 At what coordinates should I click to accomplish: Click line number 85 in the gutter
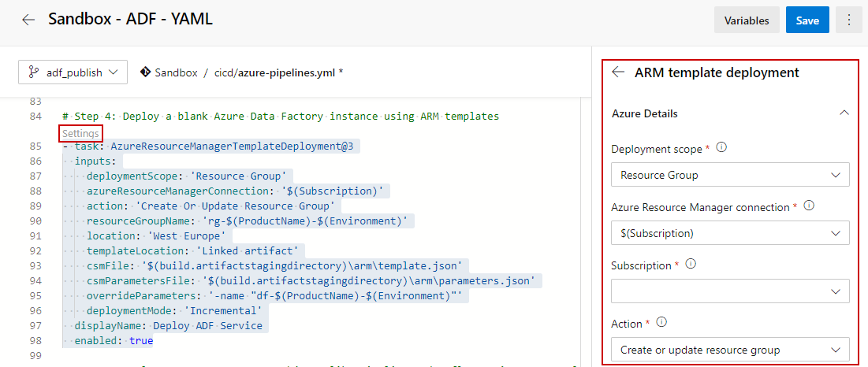35,146
